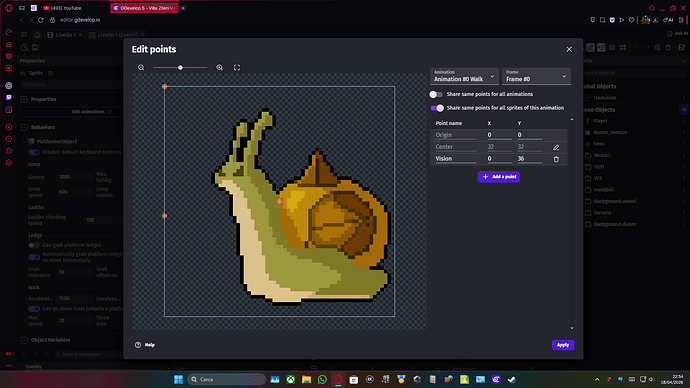Open the zoom magnifier icon in the scene toolbar

point(657,48)
